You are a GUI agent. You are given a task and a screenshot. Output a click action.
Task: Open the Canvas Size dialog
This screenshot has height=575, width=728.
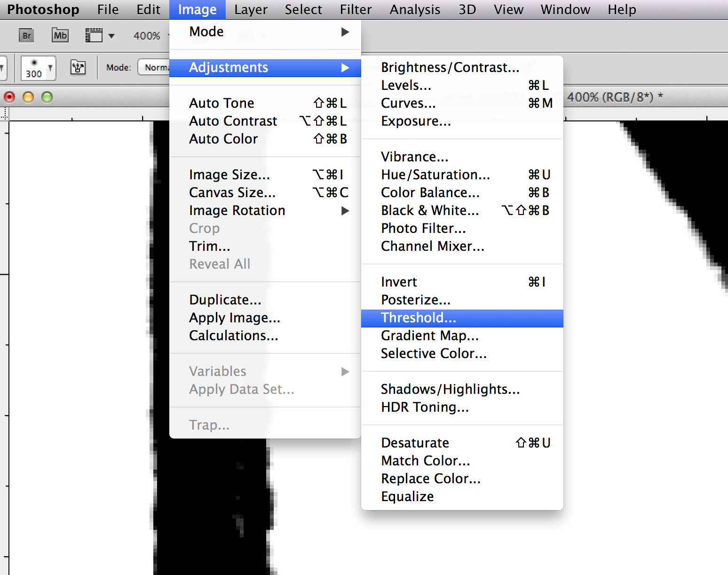[x=265, y=192]
